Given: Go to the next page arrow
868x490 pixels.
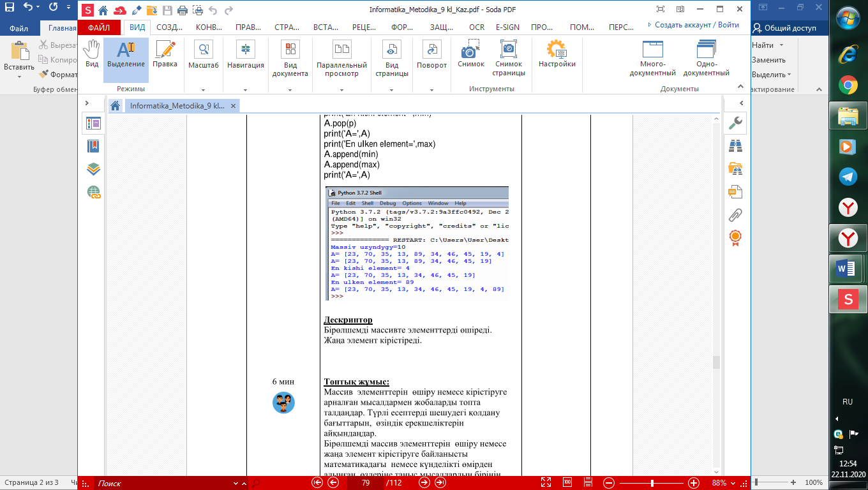Looking at the screenshot, I should pyautogui.click(x=424, y=483).
